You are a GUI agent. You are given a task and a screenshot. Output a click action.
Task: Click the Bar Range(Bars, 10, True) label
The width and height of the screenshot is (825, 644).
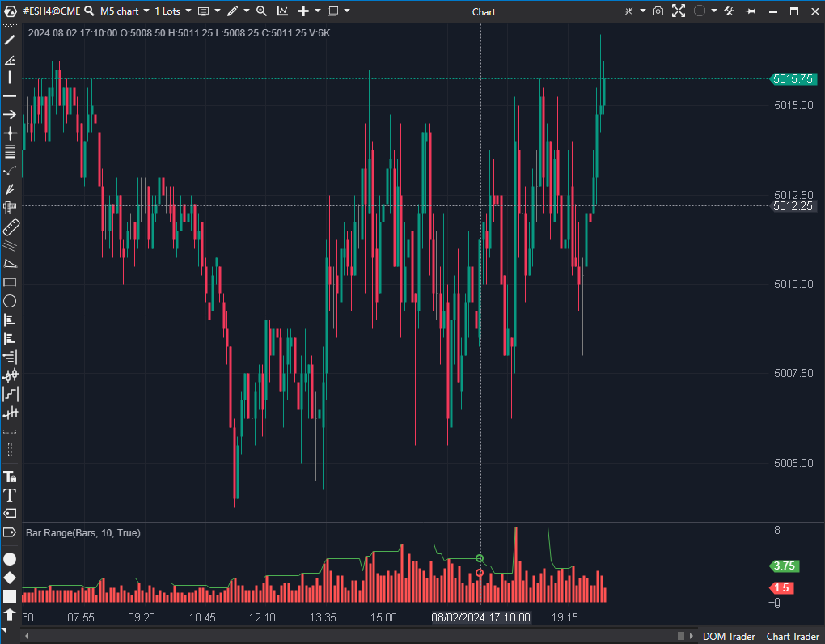(83, 533)
